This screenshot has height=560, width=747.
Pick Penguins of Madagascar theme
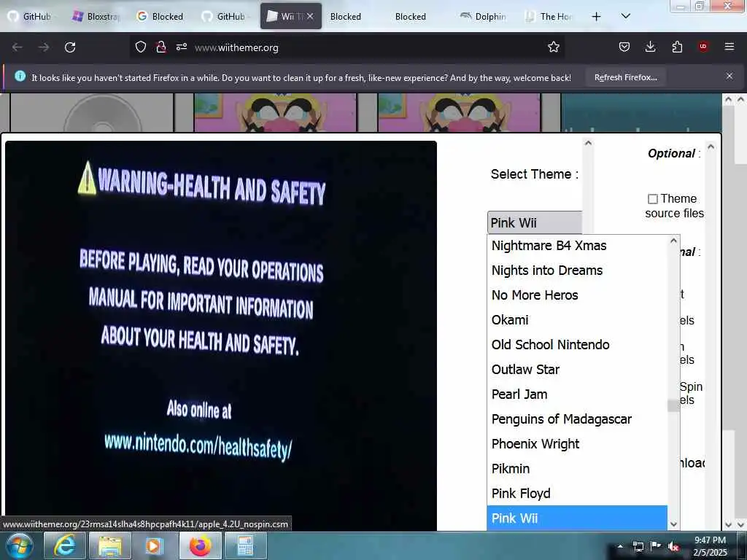point(577,419)
